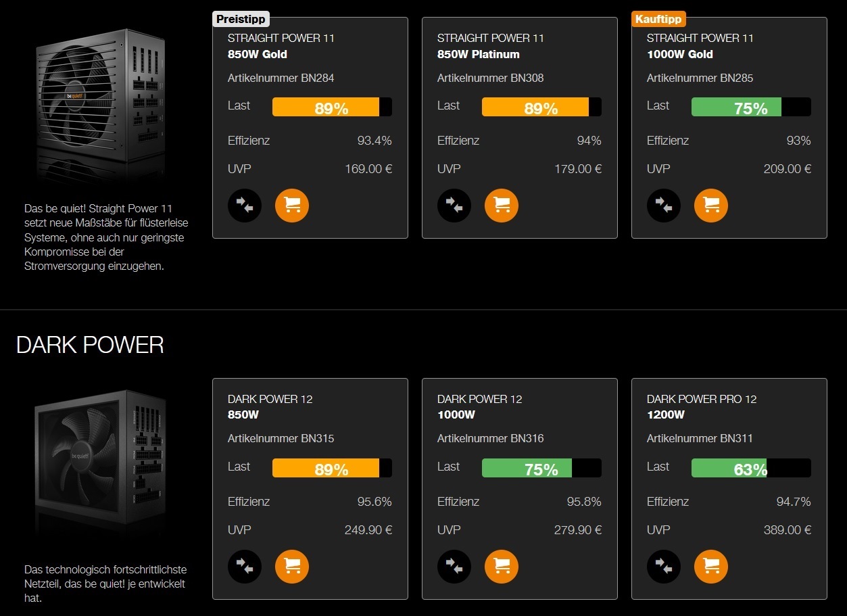Image resolution: width=847 pixels, height=616 pixels.
Task: Click the Kauftipp badge
Action: click(x=658, y=19)
